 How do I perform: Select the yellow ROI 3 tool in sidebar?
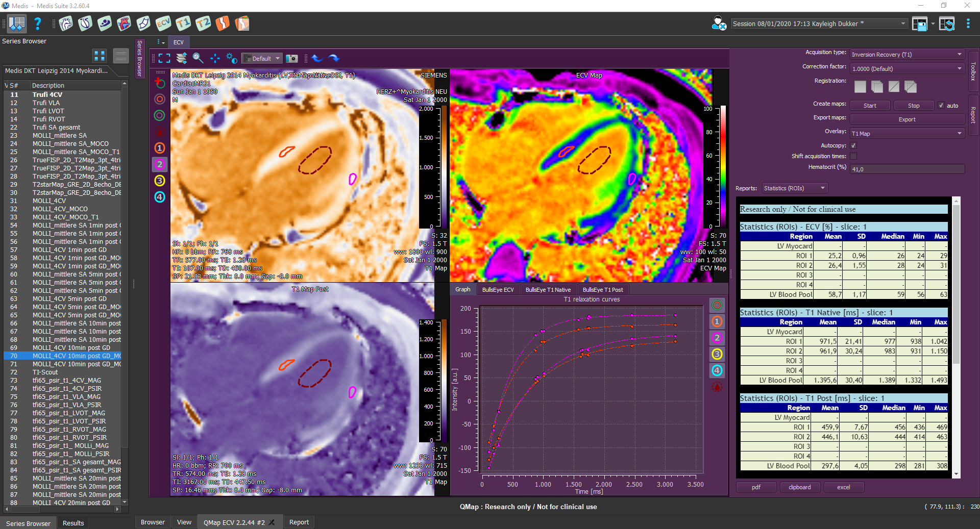coord(160,181)
